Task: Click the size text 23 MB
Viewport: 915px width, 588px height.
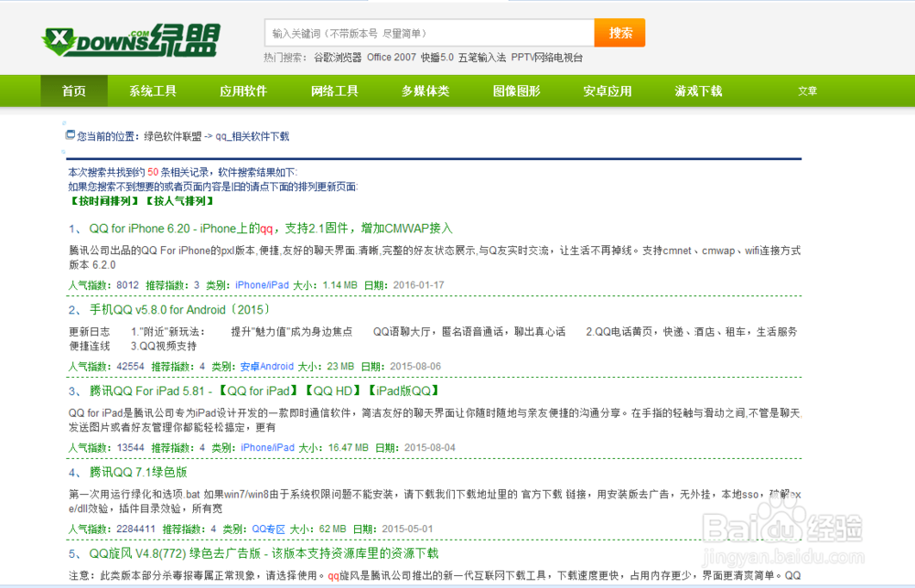Action: click(340, 367)
